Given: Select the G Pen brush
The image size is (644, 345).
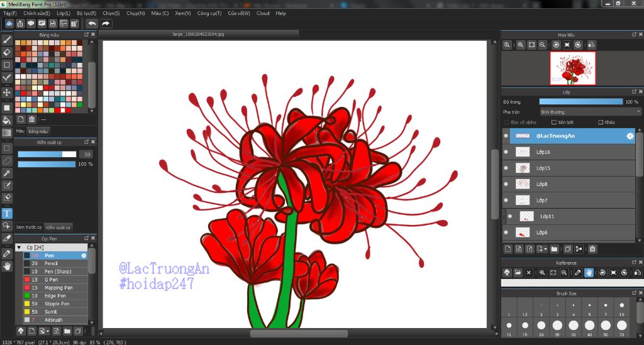Looking at the screenshot, I should 55,280.
